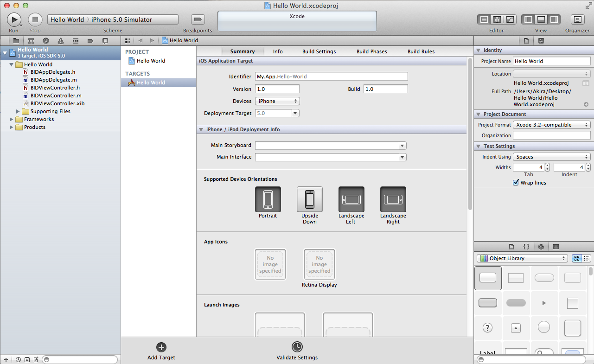Switch to the Assistant editor

(x=497, y=19)
